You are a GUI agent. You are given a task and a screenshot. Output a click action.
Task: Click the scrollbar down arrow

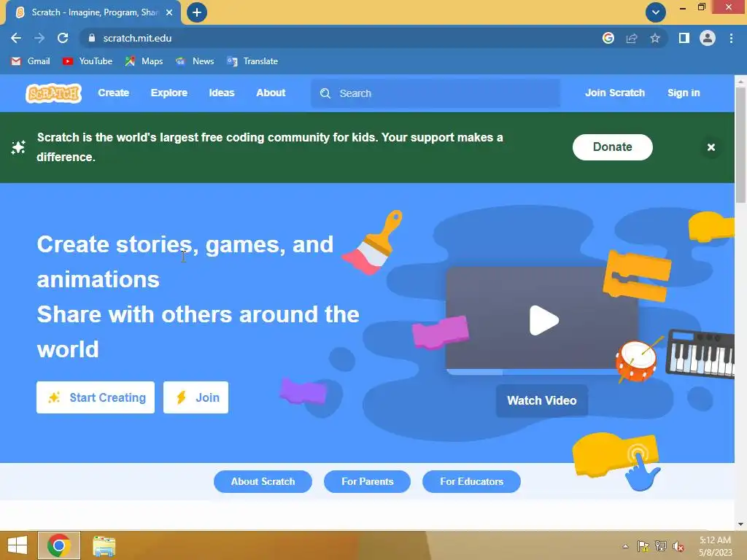[x=740, y=524]
